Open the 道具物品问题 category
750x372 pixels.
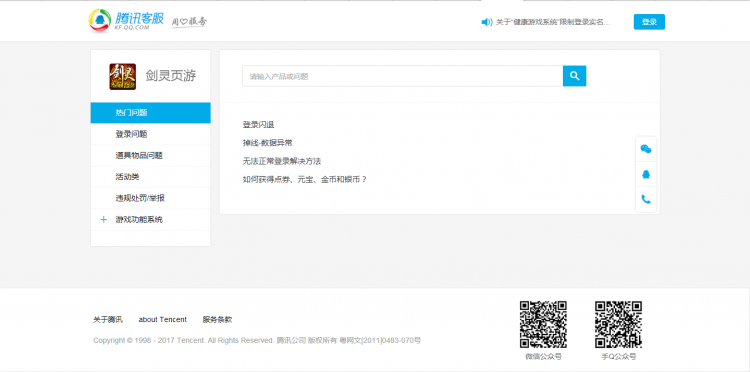[150, 155]
